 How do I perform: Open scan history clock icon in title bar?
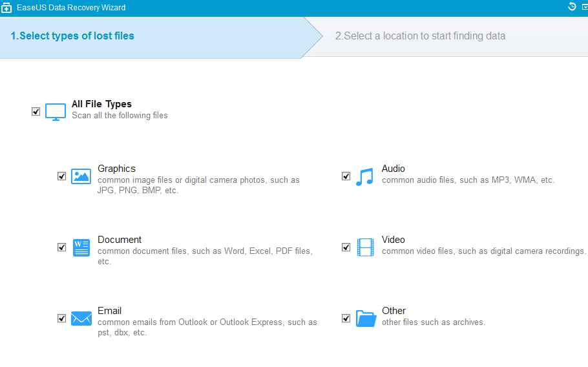tap(572, 7)
